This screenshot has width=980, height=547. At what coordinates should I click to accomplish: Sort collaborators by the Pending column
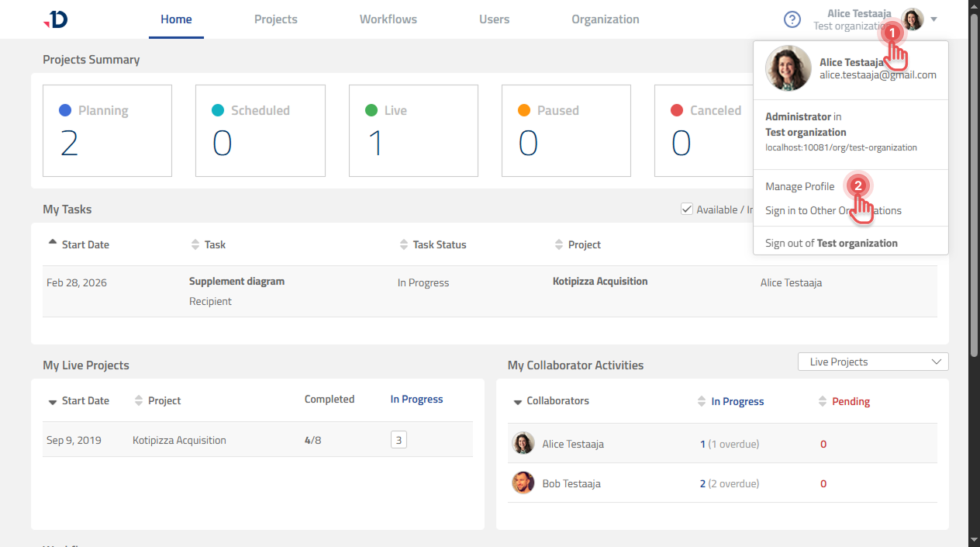pyautogui.click(x=820, y=401)
